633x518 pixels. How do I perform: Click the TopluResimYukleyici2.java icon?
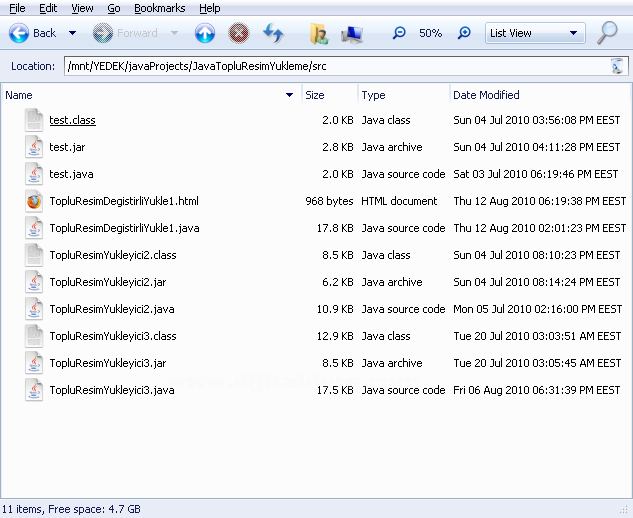point(34,309)
